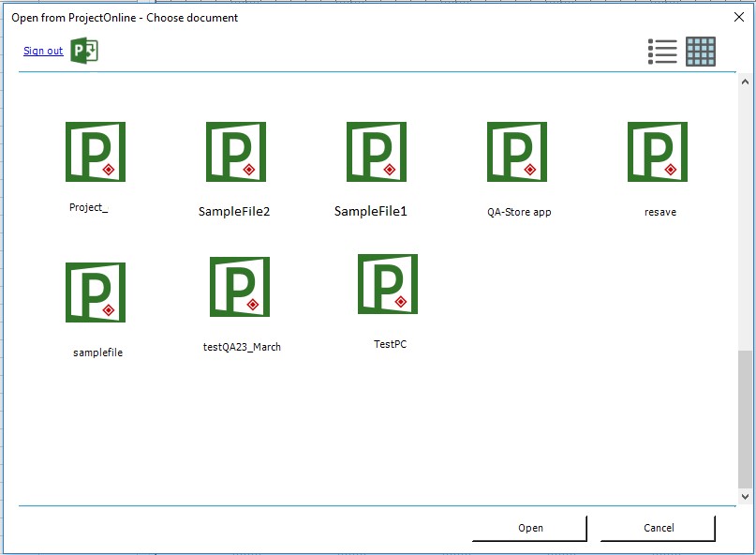Click the 'resave' file name label

click(x=660, y=212)
